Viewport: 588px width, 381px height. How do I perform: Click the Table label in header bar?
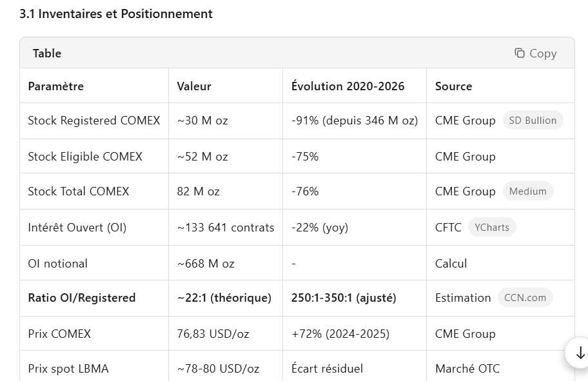(47, 54)
